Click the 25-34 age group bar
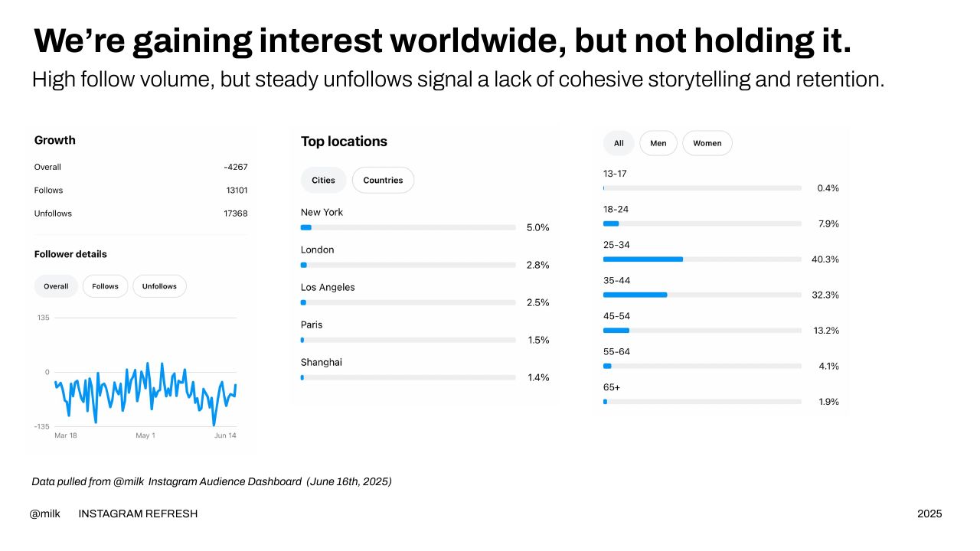Viewport: 980px width, 551px height. pyautogui.click(x=702, y=259)
